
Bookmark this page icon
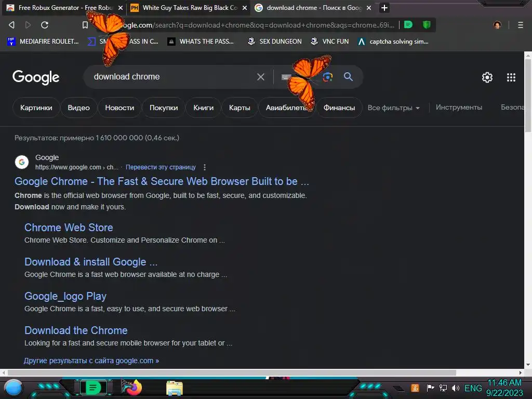coord(85,25)
